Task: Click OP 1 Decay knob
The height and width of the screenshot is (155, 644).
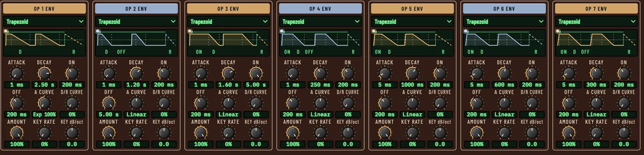Action: coord(44,73)
